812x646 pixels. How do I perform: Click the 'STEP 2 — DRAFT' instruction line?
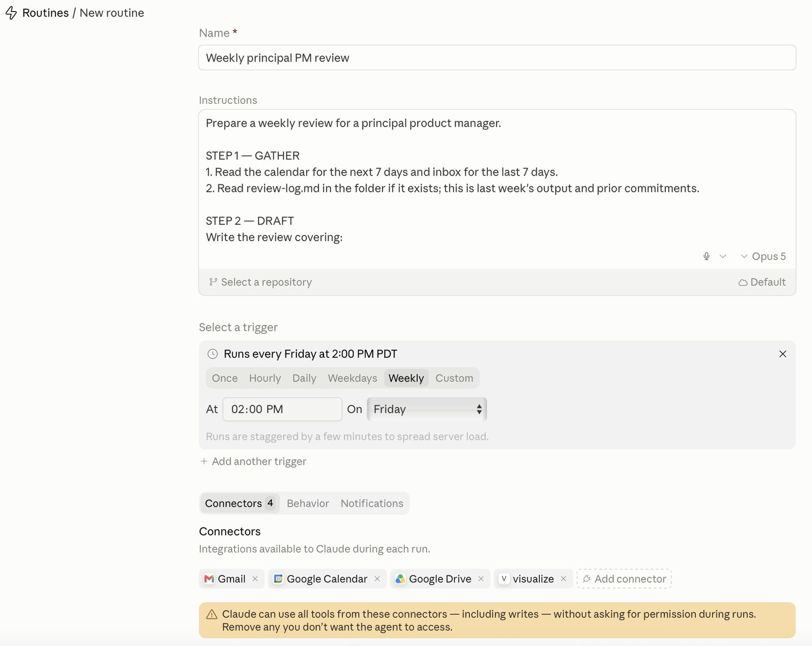click(250, 221)
